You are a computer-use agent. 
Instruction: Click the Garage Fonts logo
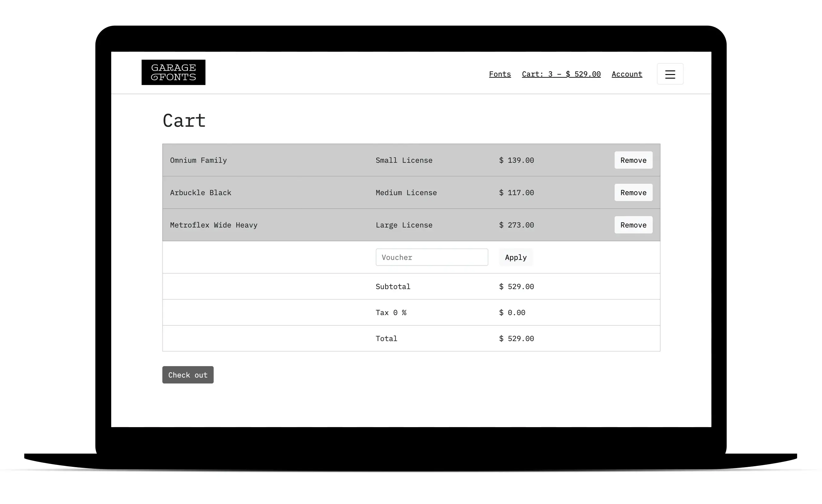tap(173, 72)
